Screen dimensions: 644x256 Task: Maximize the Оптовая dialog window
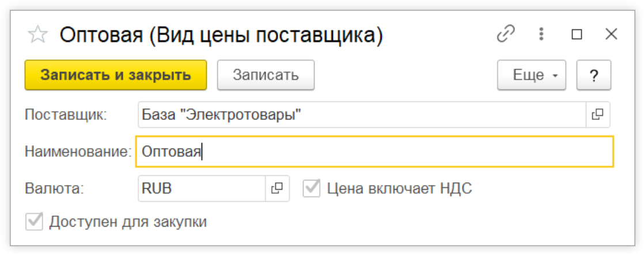[x=577, y=35]
